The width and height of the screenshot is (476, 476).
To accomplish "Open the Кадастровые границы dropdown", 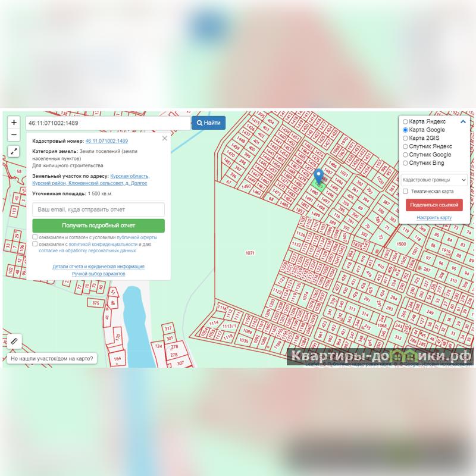I will pos(434,180).
